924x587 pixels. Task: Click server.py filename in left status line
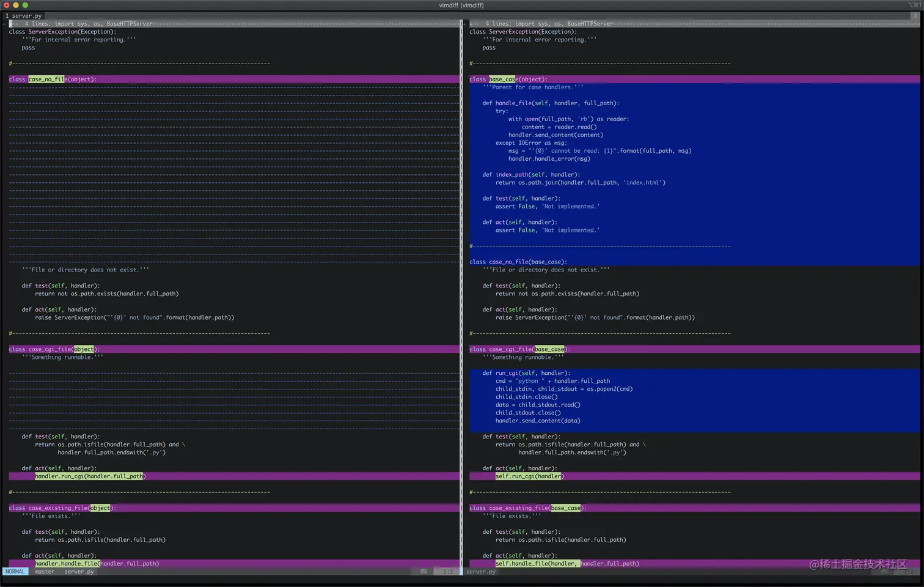(79, 572)
